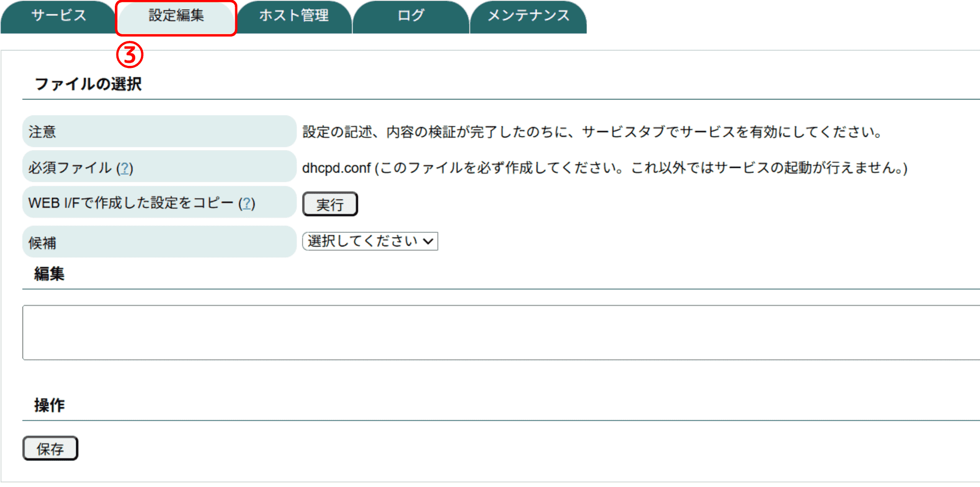Focus the 編集 text area
980x487 pixels.
500,332
